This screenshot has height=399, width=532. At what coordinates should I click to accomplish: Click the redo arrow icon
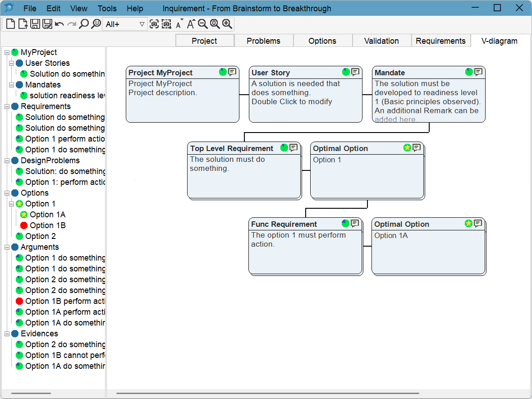point(72,24)
